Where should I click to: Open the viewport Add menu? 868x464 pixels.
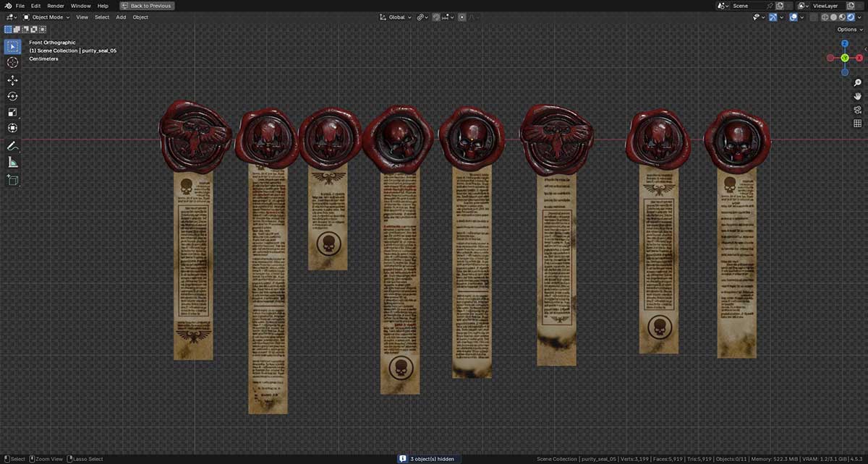(121, 17)
